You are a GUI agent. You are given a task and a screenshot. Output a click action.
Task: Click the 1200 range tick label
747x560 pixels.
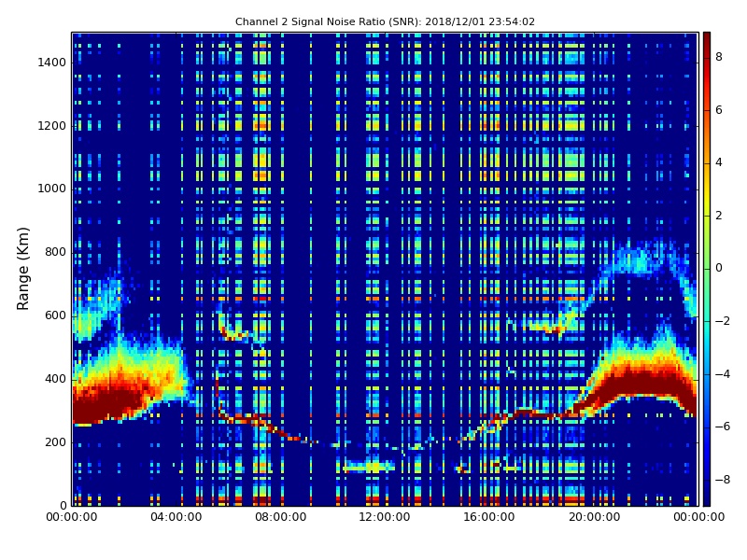[x=51, y=126]
